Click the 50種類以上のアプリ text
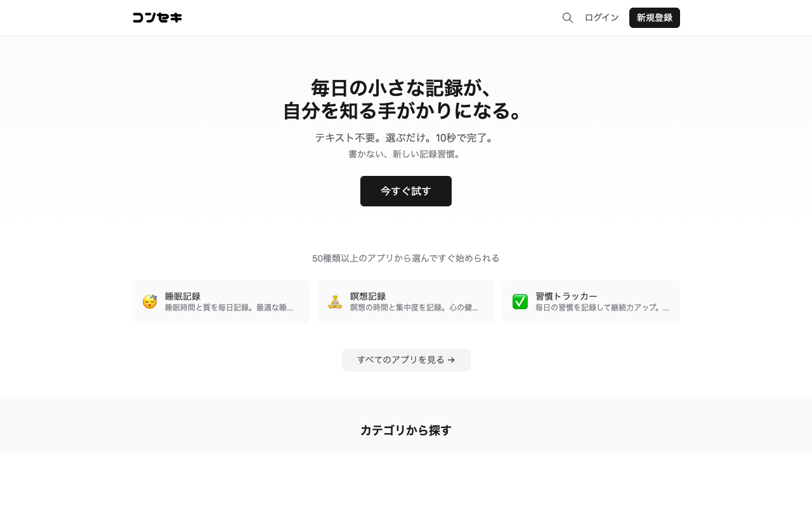 406,258
